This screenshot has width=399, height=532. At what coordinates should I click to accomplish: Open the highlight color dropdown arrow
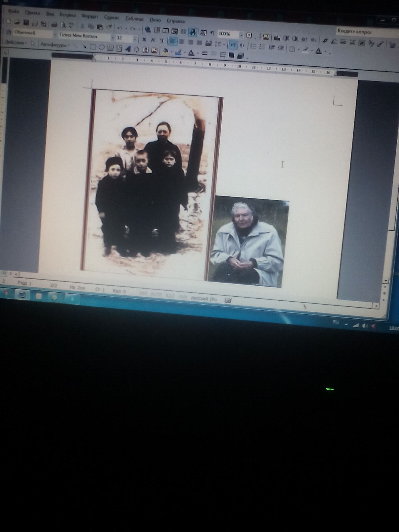[x=312, y=50]
